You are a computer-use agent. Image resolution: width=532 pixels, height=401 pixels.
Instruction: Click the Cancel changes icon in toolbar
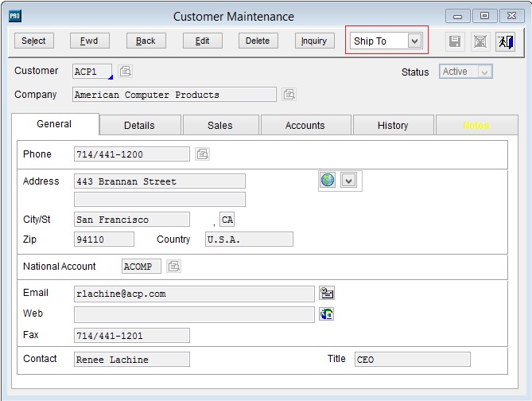click(480, 41)
